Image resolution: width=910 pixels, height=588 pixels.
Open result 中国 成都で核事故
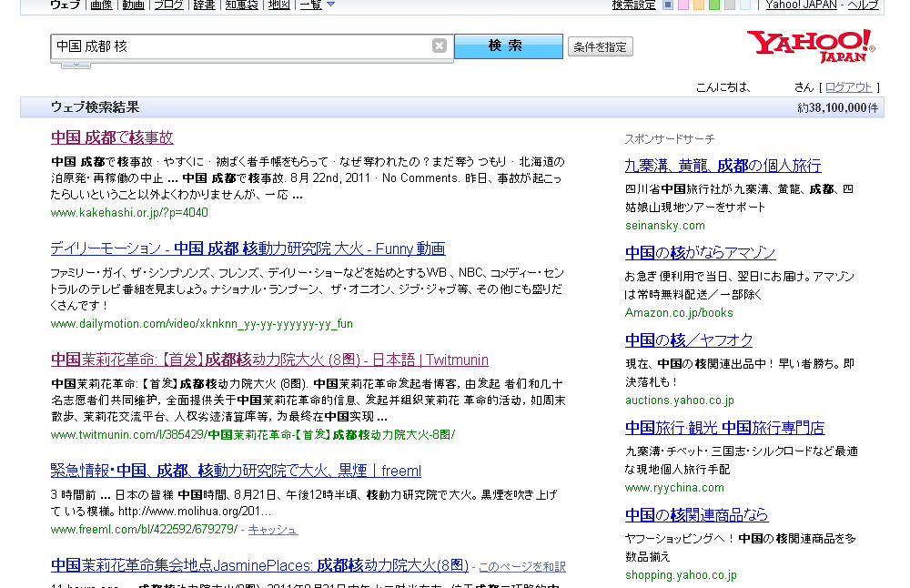coord(112,137)
